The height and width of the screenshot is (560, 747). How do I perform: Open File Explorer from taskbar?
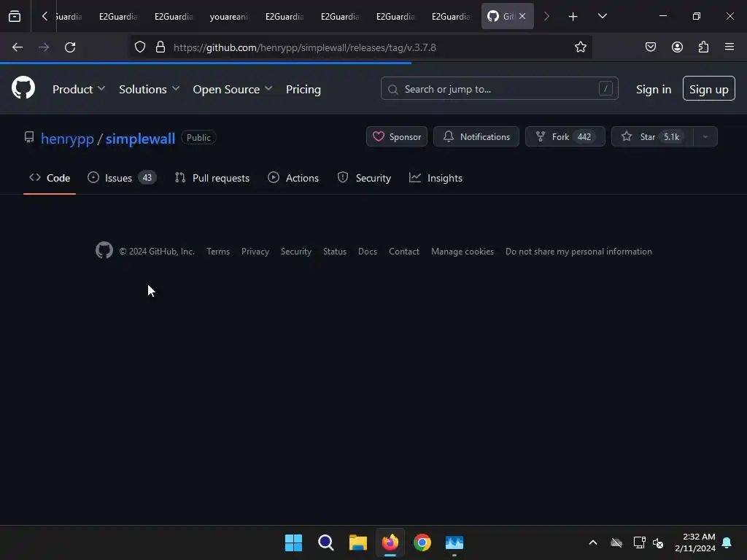point(357,542)
